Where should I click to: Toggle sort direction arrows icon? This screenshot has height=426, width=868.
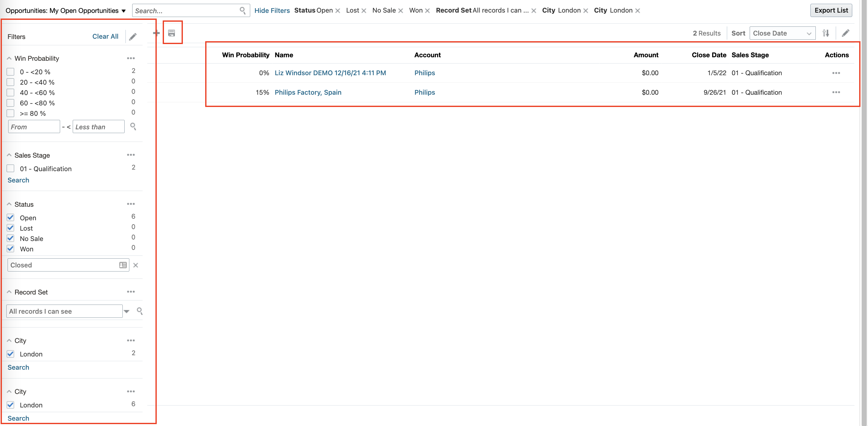(826, 33)
